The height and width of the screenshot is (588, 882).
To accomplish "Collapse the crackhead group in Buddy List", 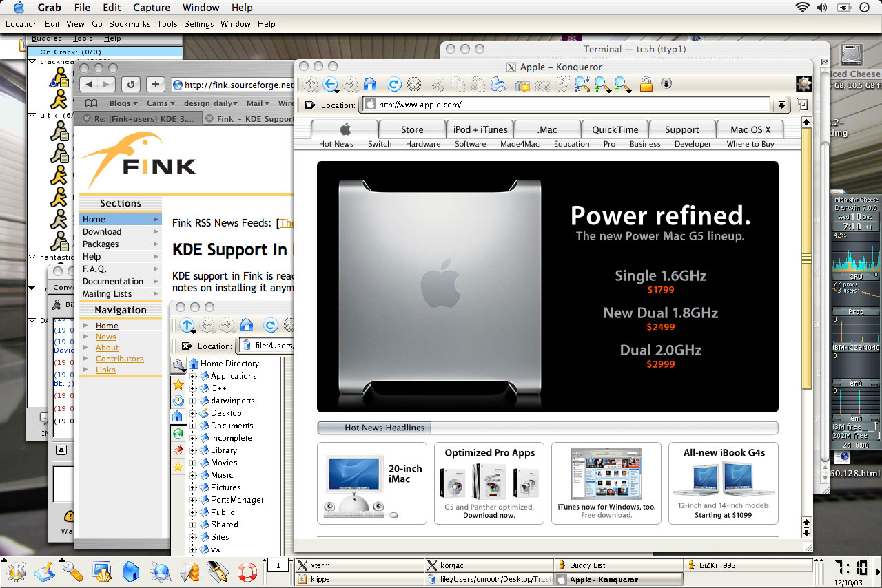I will click(x=32, y=61).
